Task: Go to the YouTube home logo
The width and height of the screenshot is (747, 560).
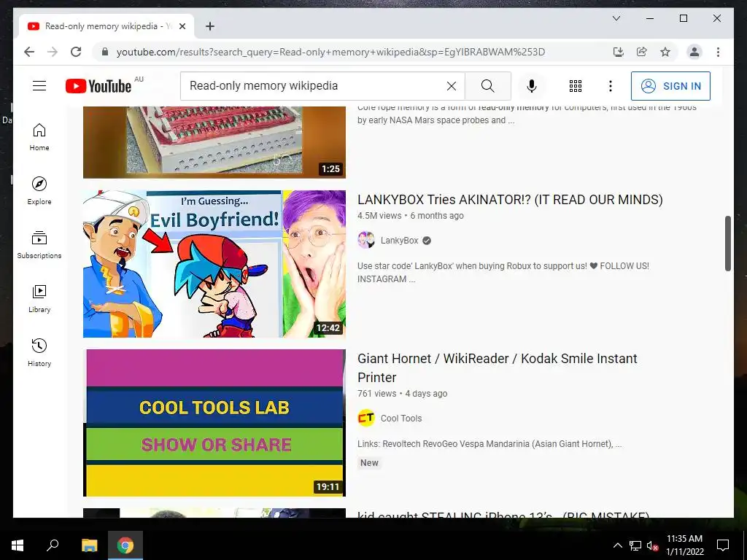Action: pyautogui.click(x=98, y=86)
